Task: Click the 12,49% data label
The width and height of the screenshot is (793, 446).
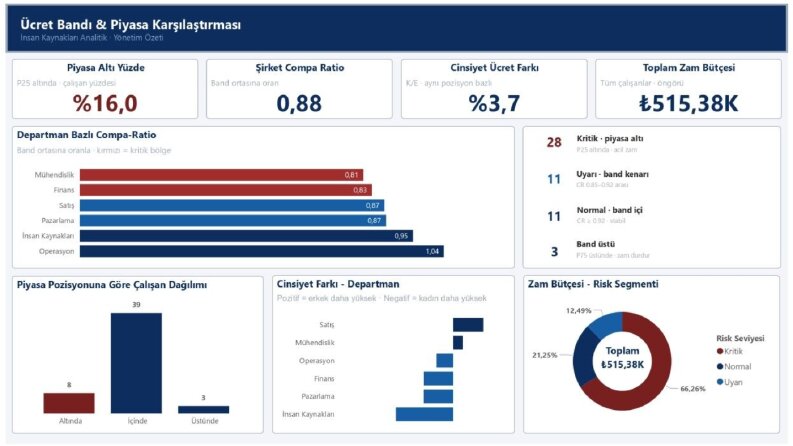Action: [579, 310]
